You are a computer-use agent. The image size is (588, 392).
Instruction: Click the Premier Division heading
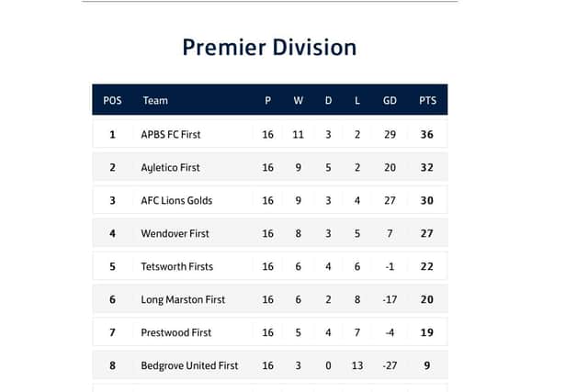pyautogui.click(x=269, y=48)
